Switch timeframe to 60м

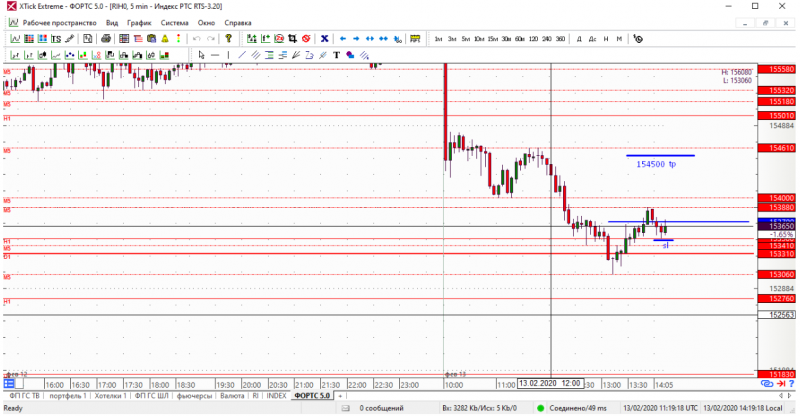[x=519, y=39]
